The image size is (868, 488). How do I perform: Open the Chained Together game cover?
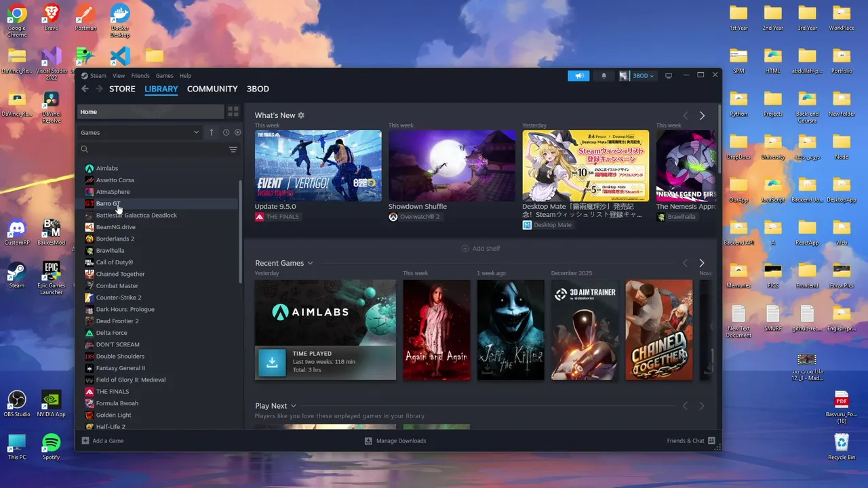pos(659,330)
